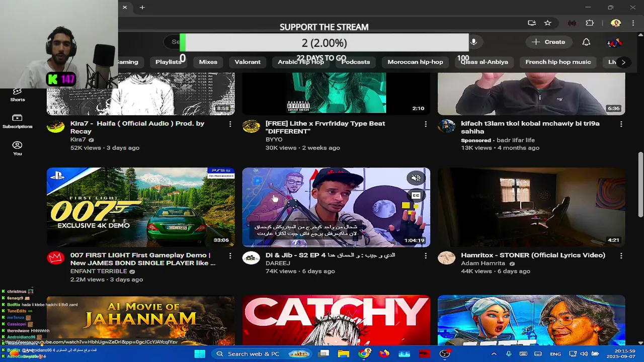Open more options for Hamritox STONER video

coord(621,255)
